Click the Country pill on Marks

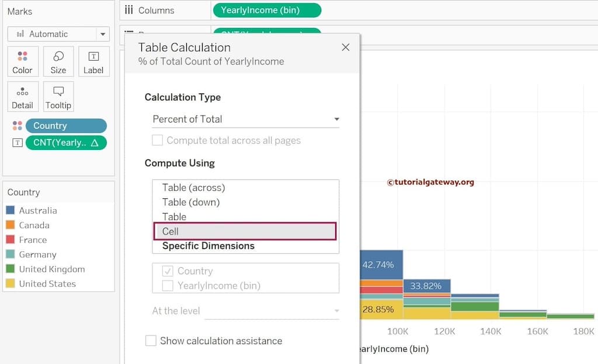[x=66, y=126]
